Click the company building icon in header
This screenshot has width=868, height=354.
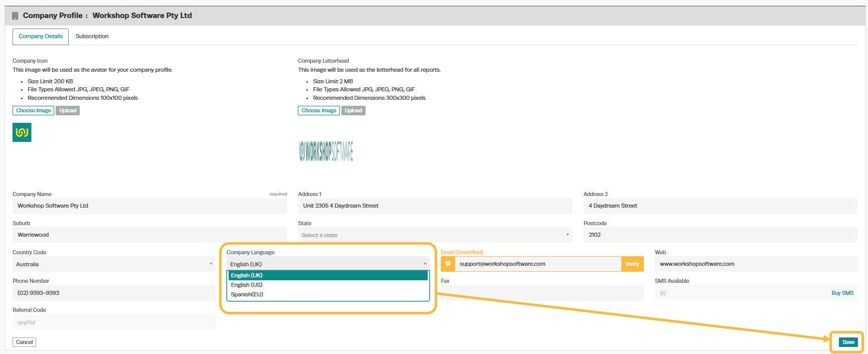point(15,16)
